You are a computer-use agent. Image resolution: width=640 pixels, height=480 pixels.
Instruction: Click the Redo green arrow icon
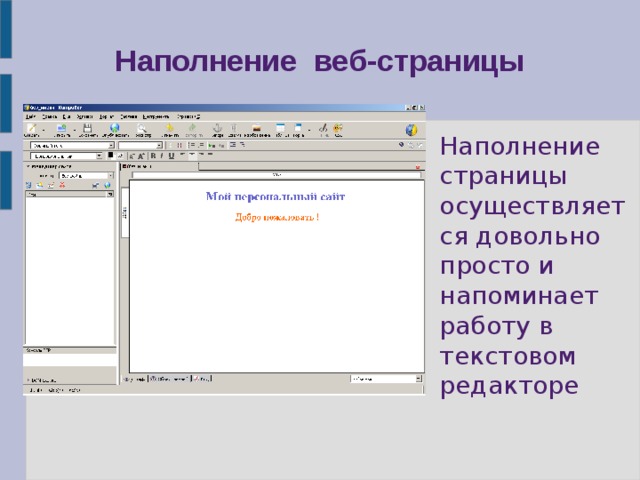[193, 128]
